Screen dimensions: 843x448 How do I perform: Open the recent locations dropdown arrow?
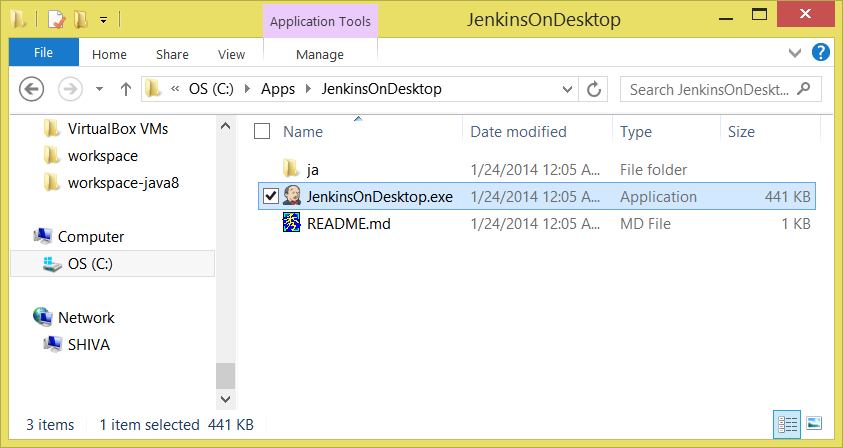pyautogui.click(x=99, y=89)
